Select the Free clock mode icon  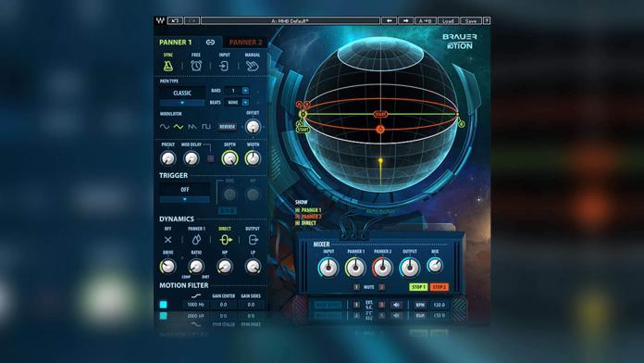coord(196,66)
